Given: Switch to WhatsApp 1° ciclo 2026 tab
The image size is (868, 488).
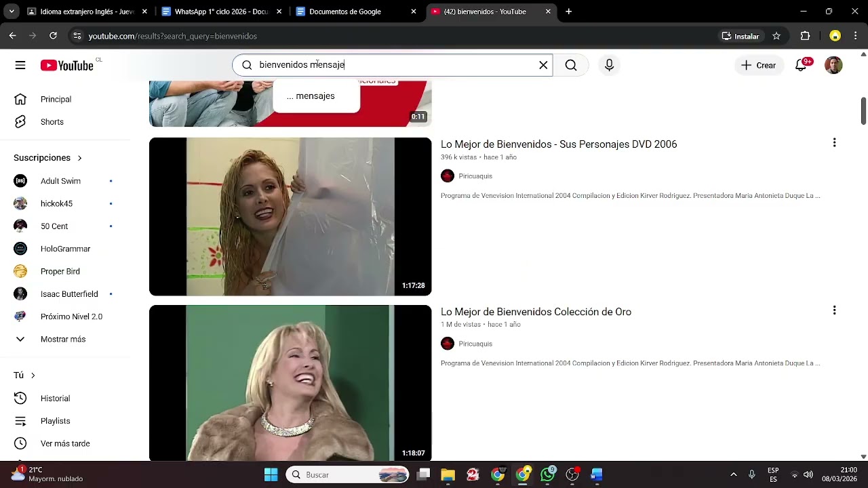Looking at the screenshot, I should (x=222, y=12).
